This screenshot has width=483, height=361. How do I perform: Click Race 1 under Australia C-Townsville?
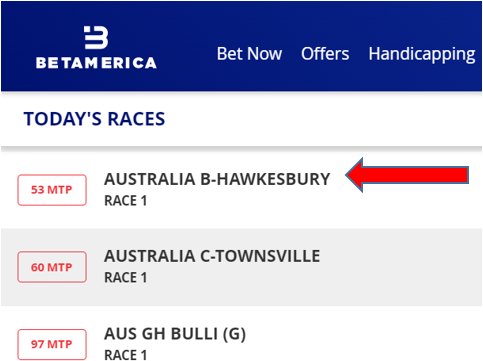coord(126,278)
